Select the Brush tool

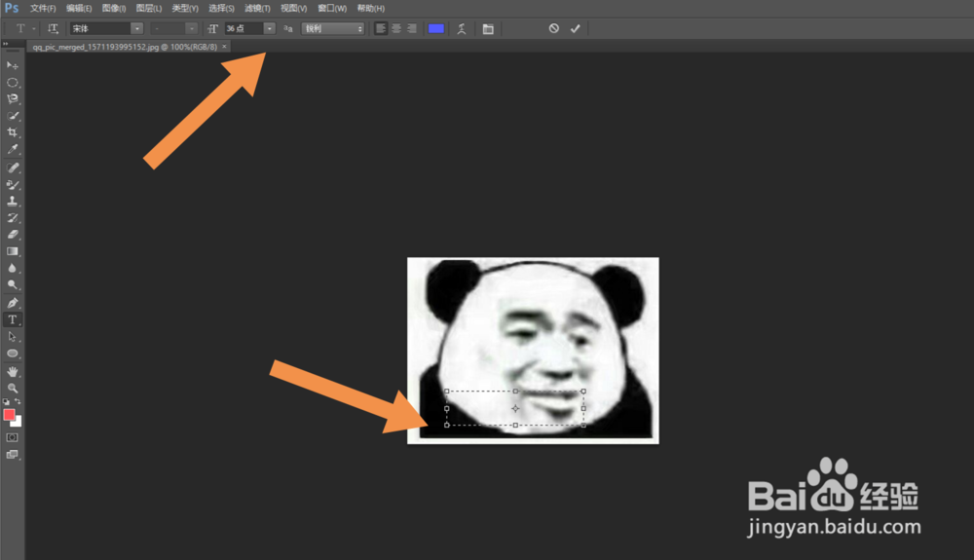tap(12, 184)
